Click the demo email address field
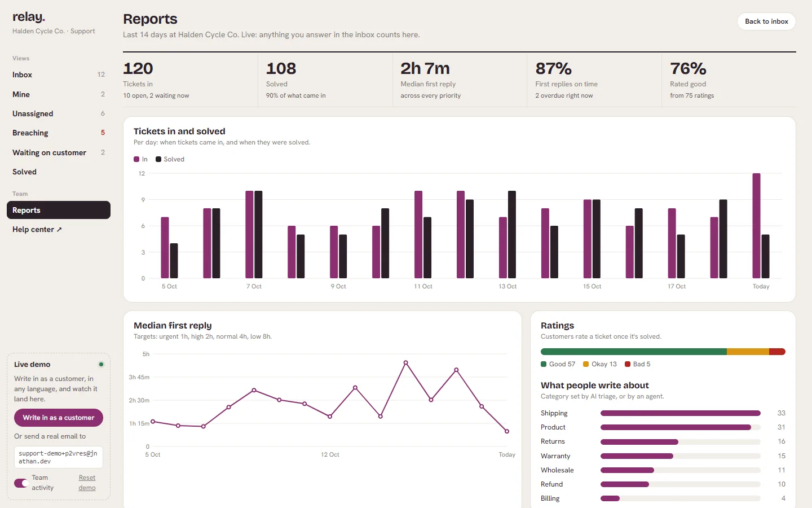The image size is (812, 508). [x=59, y=457]
